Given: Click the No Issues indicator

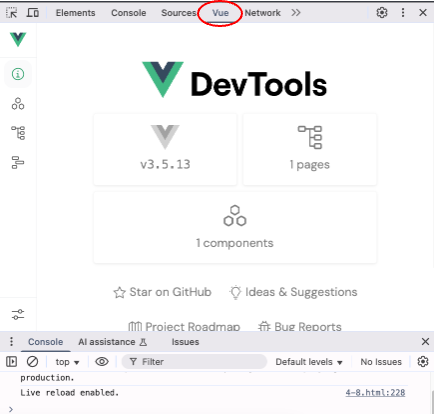Looking at the screenshot, I should (x=381, y=362).
